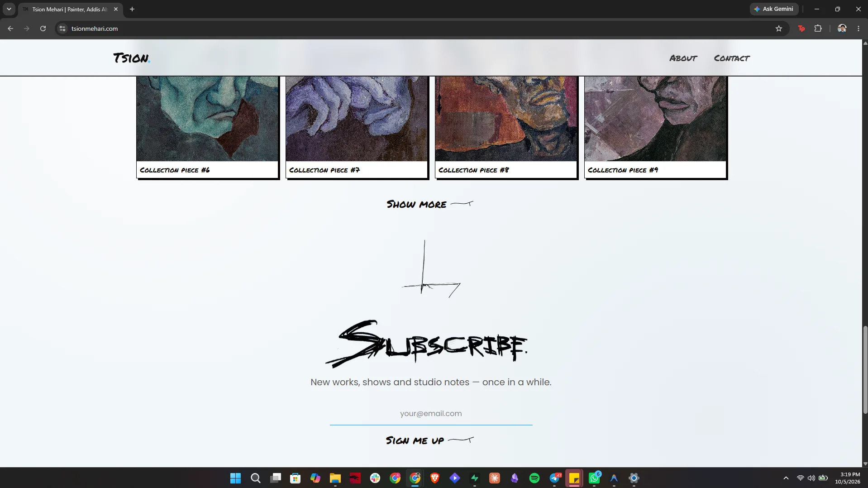Open the Chrome three-dot menu
868x488 pixels.
pyautogui.click(x=858, y=29)
